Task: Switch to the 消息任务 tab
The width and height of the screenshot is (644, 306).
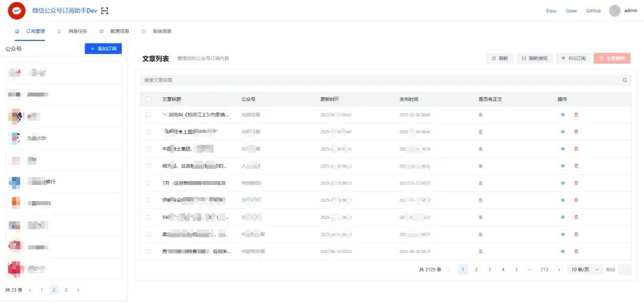Action: coord(72,31)
